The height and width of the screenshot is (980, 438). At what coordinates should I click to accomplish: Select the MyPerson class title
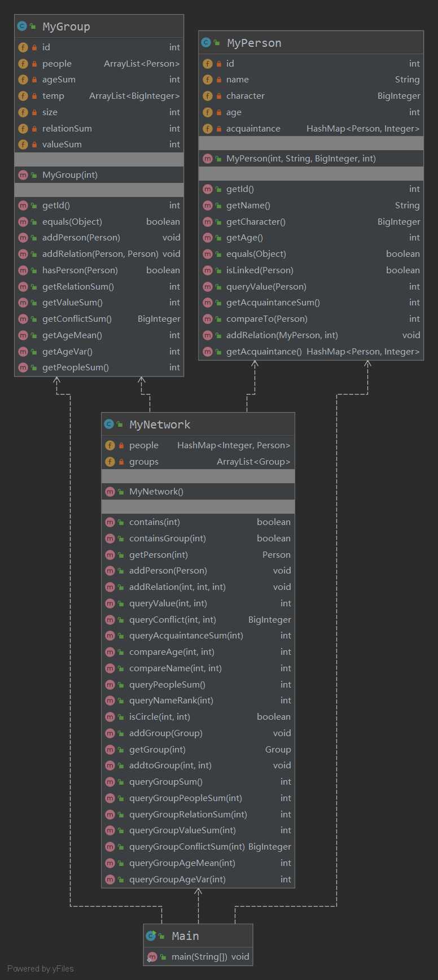coord(254,43)
